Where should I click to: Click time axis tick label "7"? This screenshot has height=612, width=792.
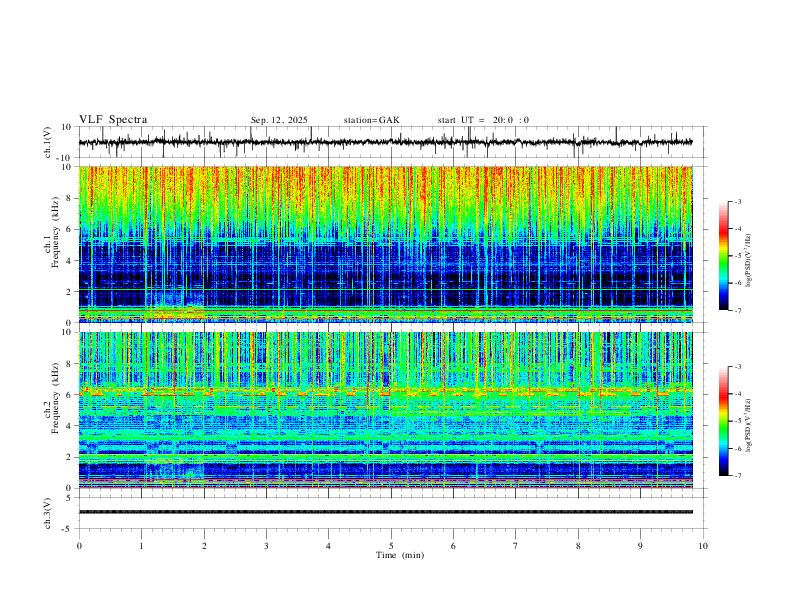click(516, 546)
